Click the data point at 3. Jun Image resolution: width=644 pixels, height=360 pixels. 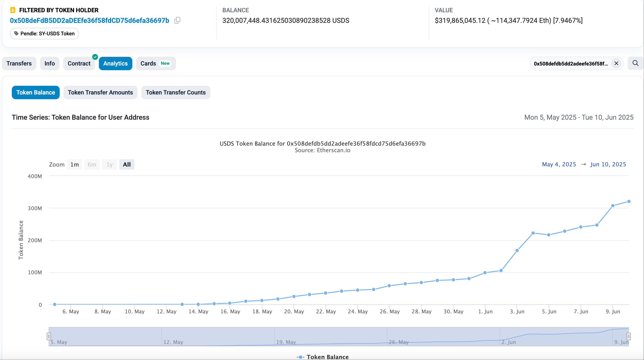[517, 250]
